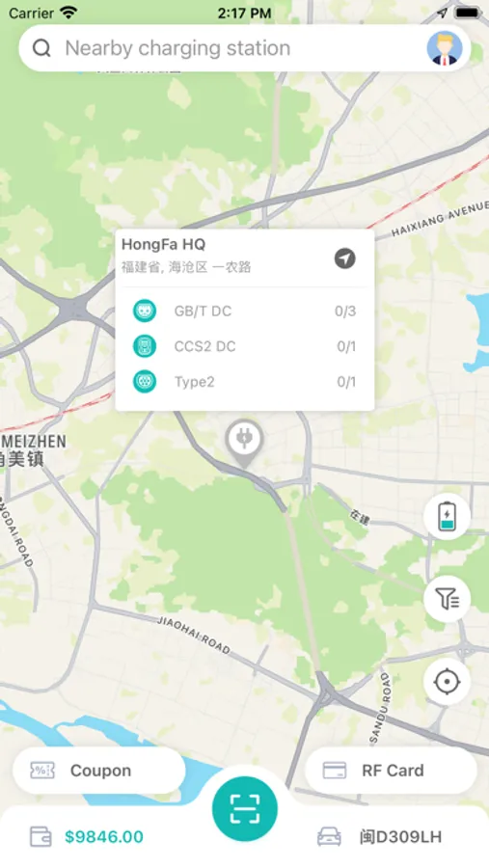Screen dimensions: 489x868
Task: Tap the user profile avatar
Action: point(445,48)
